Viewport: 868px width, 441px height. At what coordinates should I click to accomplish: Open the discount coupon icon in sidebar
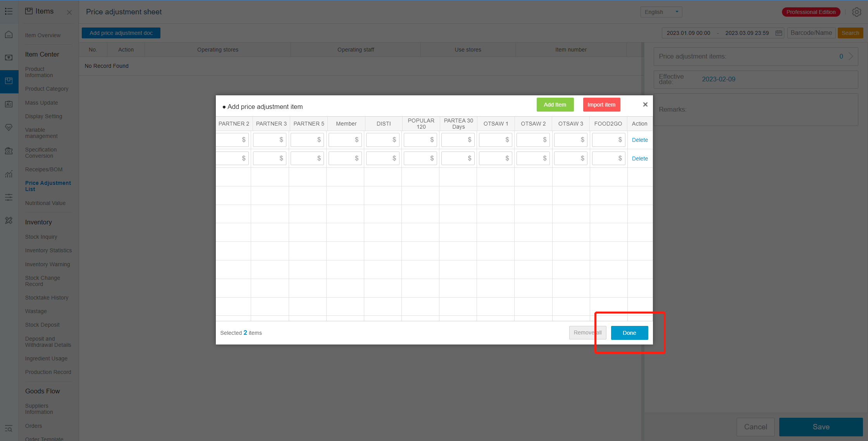click(x=9, y=150)
